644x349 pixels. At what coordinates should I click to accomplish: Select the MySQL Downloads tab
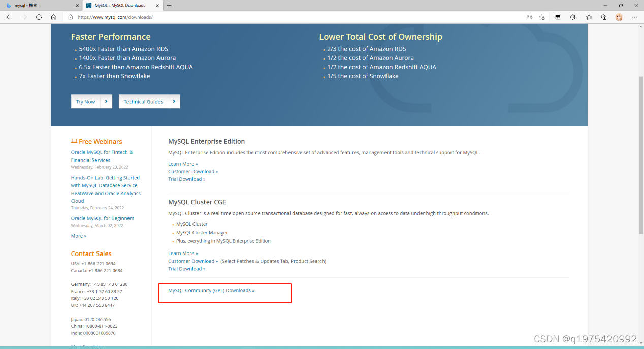coord(122,5)
